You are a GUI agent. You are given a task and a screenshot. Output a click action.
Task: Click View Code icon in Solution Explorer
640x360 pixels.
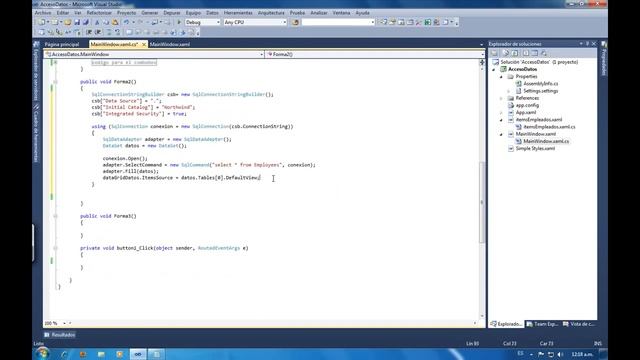tap(526, 53)
